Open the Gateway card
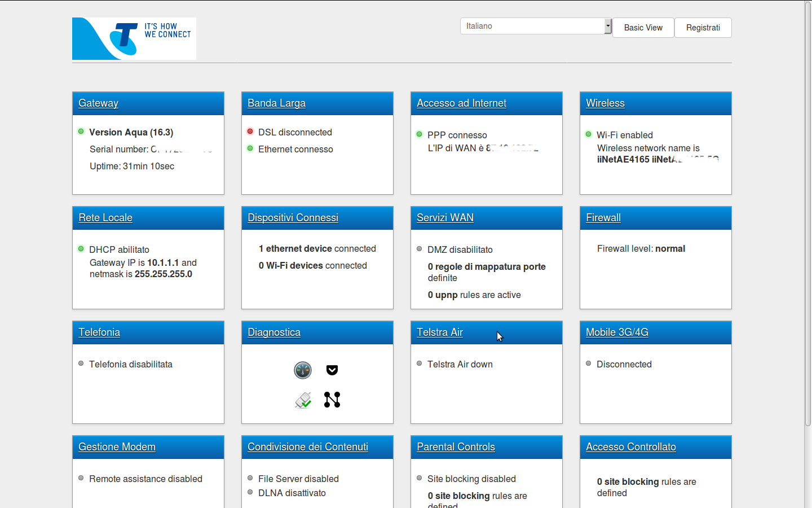The width and height of the screenshot is (812, 508). tap(99, 103)
